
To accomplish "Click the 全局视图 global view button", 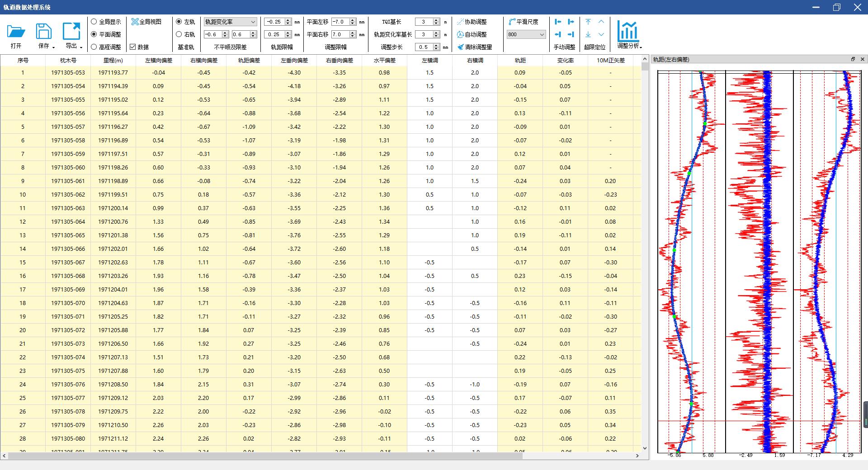I will 146,22.
